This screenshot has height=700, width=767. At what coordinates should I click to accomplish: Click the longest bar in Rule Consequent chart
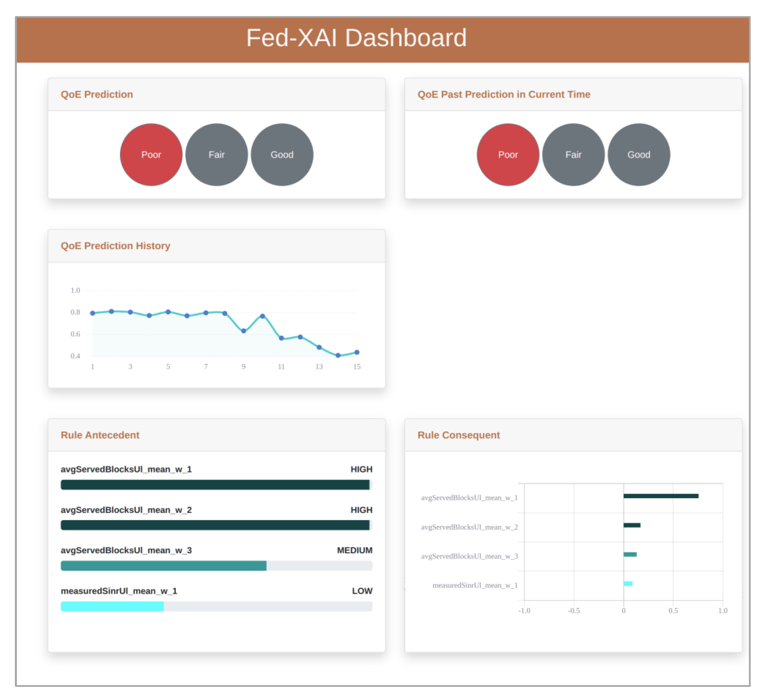click(661, 496)
